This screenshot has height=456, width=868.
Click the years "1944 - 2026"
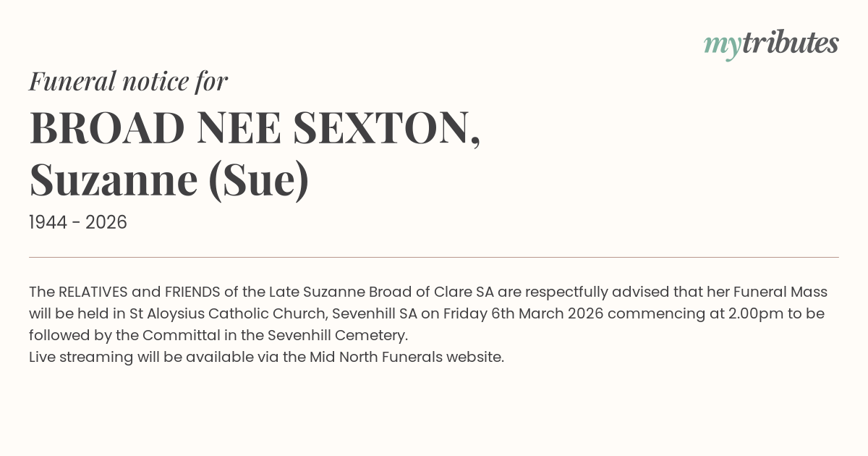tap(78, 223)
